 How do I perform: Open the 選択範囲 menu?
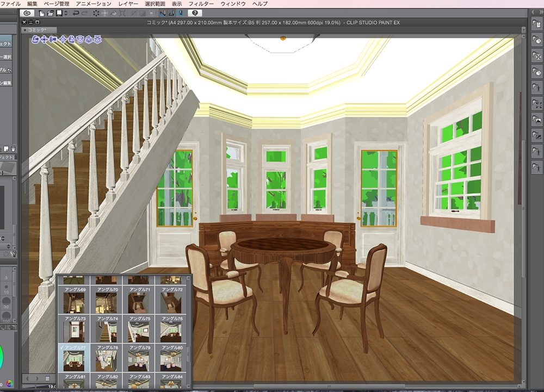(154, 4)
